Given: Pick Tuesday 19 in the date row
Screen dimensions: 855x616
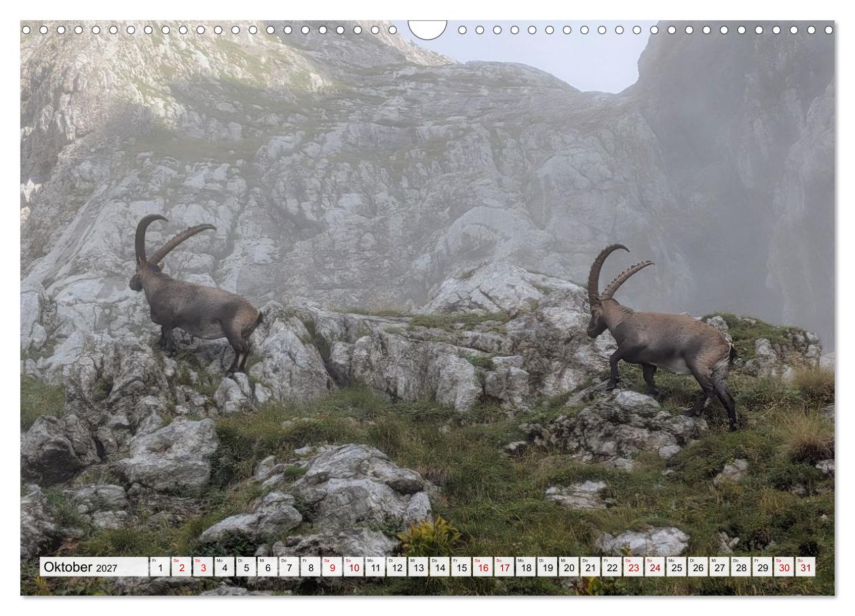Looking at the screenshot, I should (547, 567).
